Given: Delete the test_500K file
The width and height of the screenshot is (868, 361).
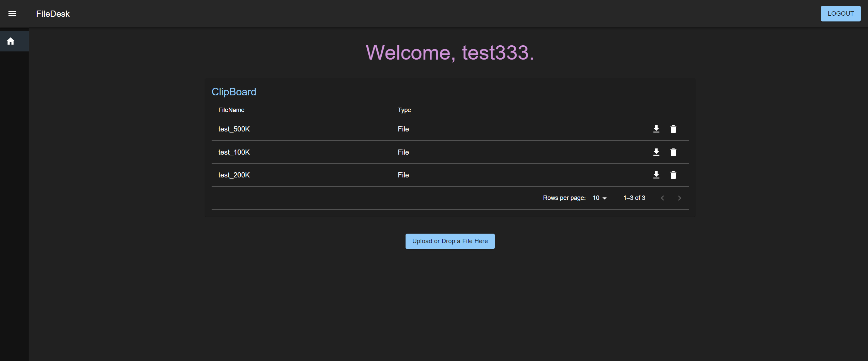Looking at the screenshot, I should pyautogui.click(x=673, y=129).
